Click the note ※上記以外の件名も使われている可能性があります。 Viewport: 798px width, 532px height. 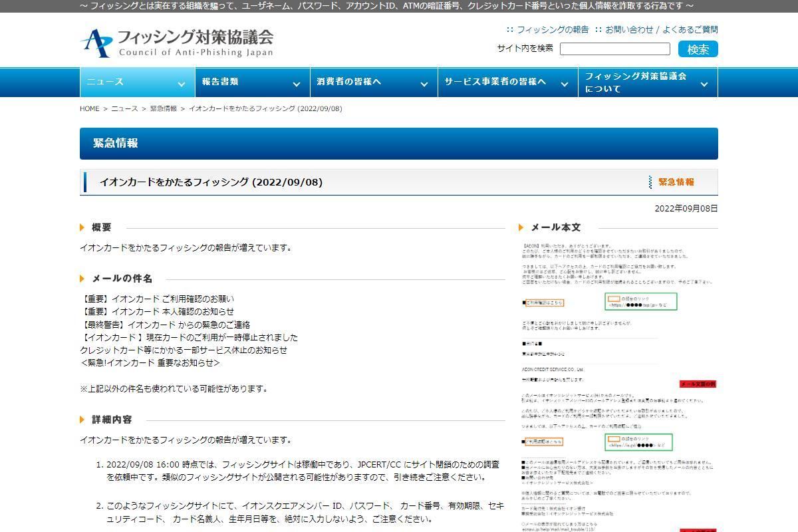tap(174, 388)
